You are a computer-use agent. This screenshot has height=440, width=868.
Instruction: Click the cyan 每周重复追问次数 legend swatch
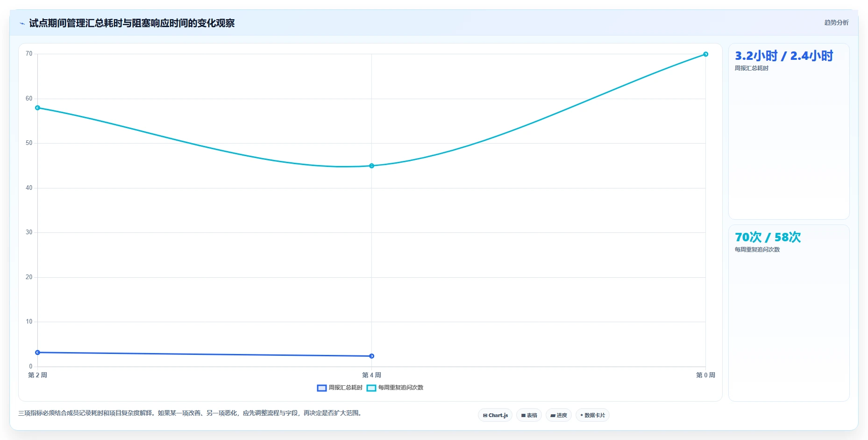click(x=371, y=388)
